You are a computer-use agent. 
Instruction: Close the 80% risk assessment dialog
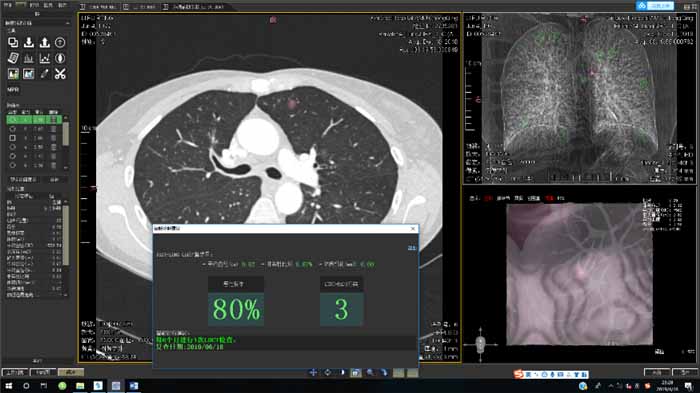(x=413, y=229)
